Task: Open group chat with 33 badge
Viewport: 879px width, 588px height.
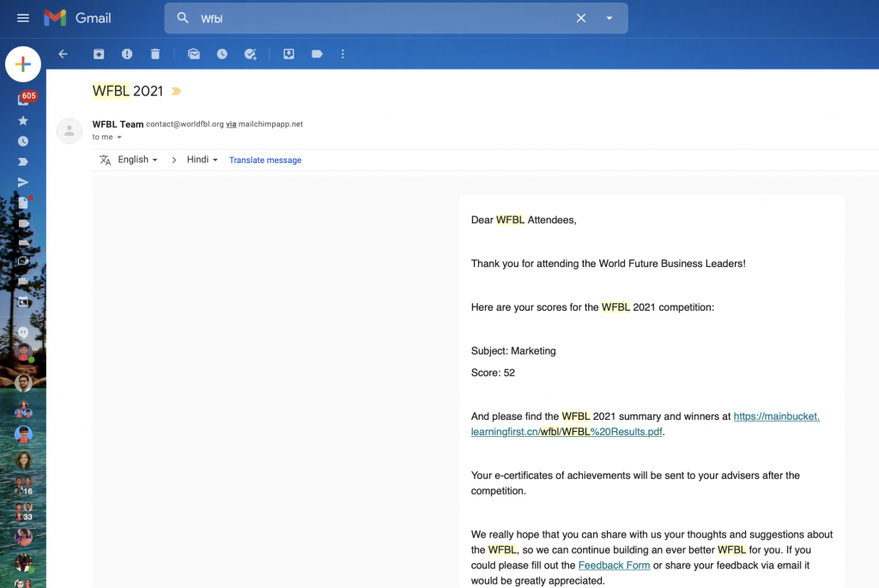Action: point(23,512)
